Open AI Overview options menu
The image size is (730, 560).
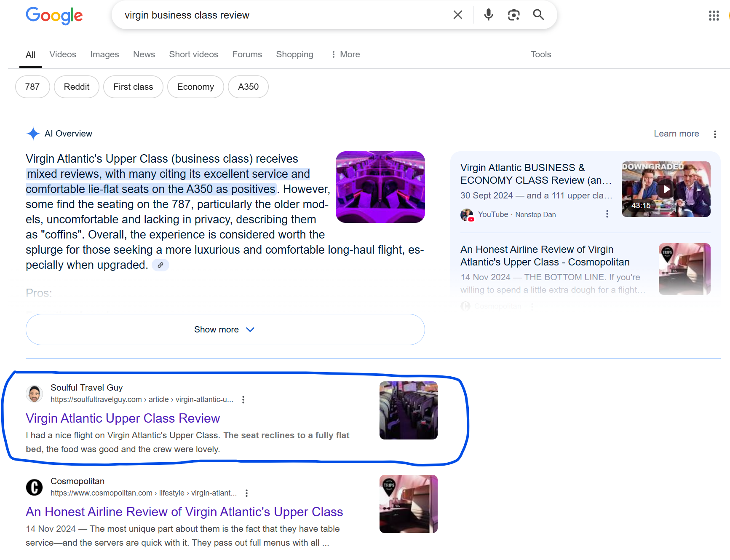[x=715, y=134]
